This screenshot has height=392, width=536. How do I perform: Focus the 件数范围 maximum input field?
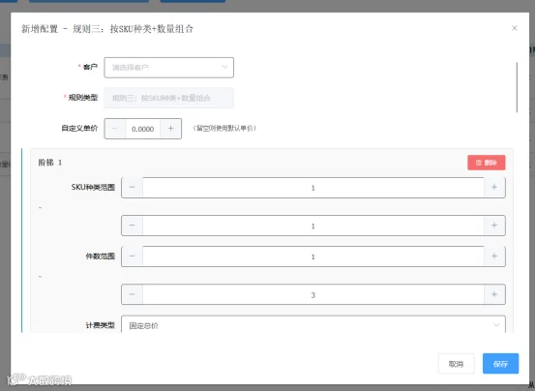click(x=313, y=294)
